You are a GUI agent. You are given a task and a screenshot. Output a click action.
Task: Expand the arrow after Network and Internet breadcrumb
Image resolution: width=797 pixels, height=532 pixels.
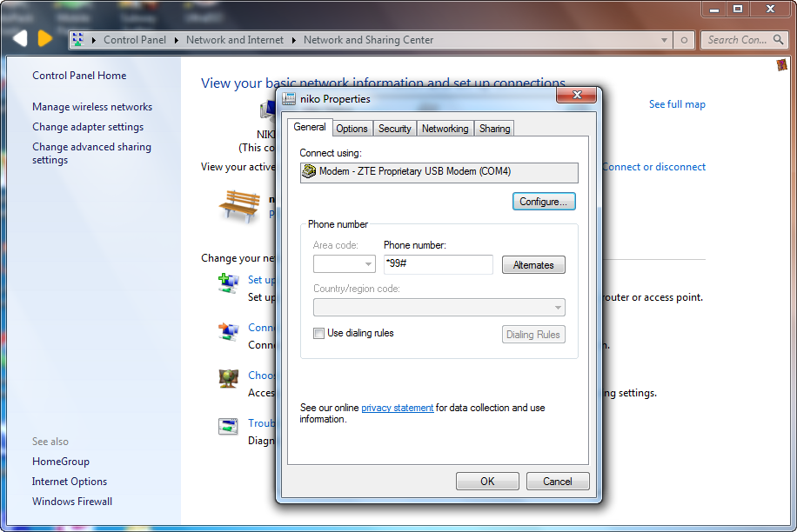point(293,40)
